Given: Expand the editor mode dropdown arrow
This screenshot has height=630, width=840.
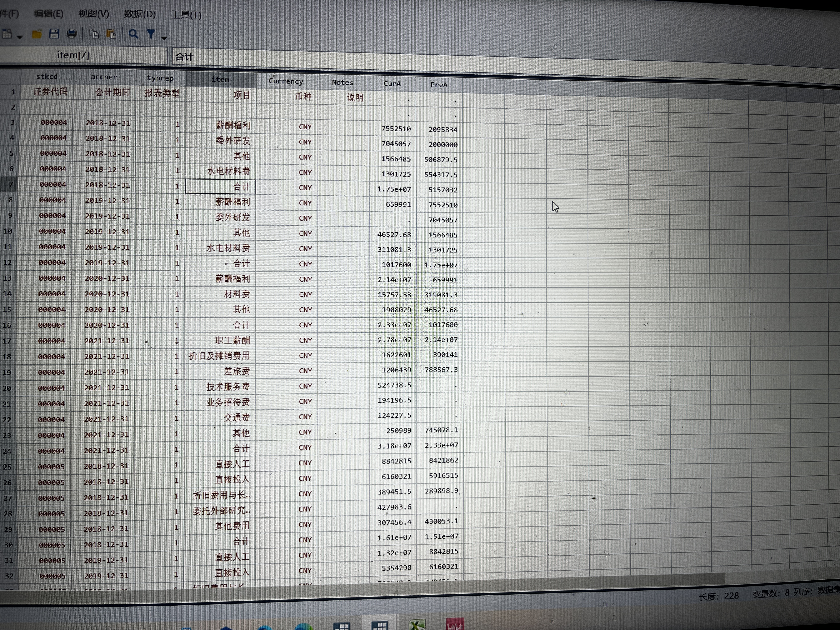Looking at the screenshot, I should (20, 37).
